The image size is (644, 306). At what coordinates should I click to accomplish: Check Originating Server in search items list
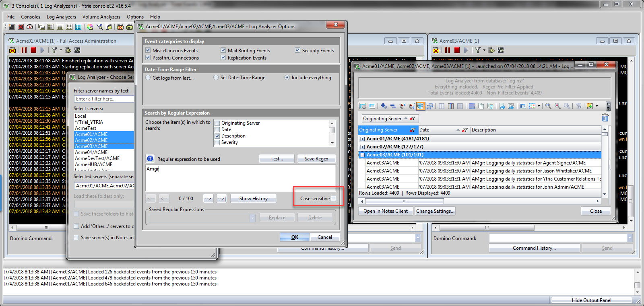tap(217, 123)
